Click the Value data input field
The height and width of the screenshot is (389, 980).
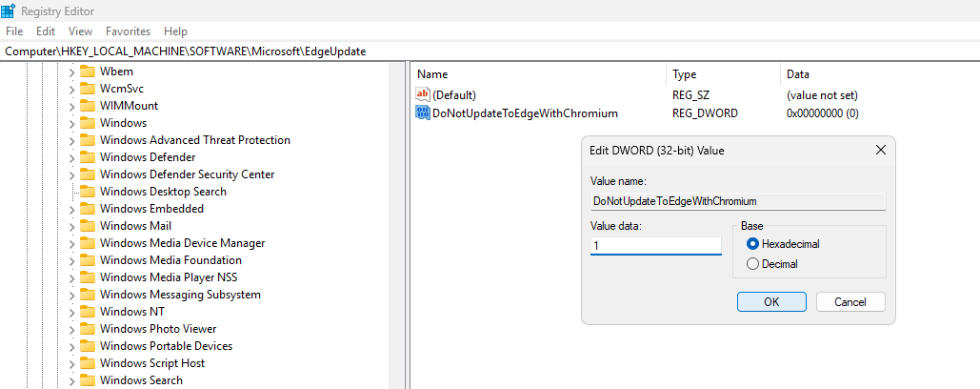655,246
